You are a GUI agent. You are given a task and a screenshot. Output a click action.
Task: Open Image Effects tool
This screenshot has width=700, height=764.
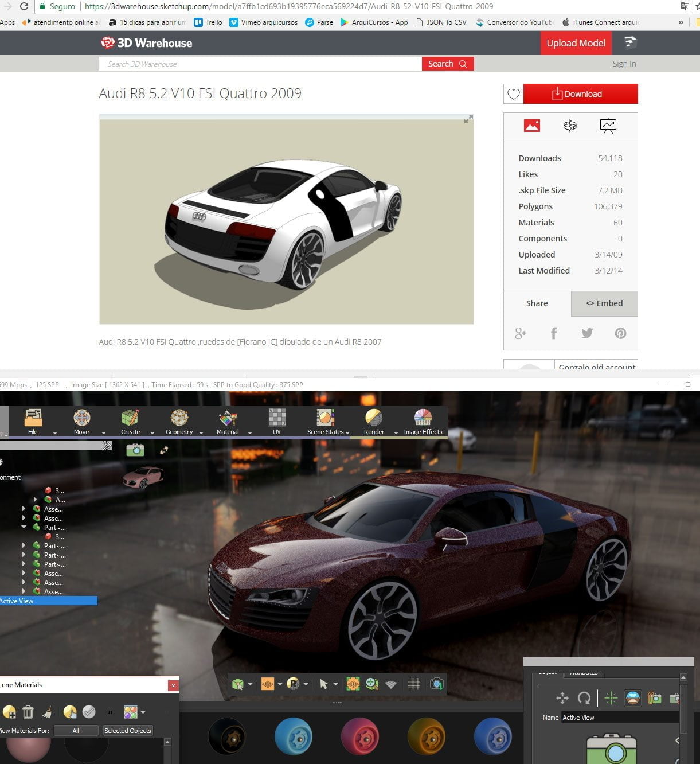coord(423,422)
